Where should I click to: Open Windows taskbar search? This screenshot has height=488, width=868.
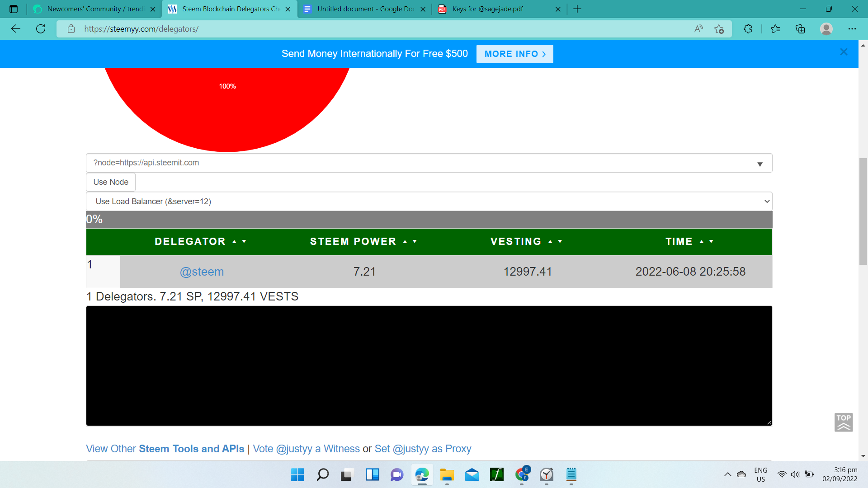(322, 475)
